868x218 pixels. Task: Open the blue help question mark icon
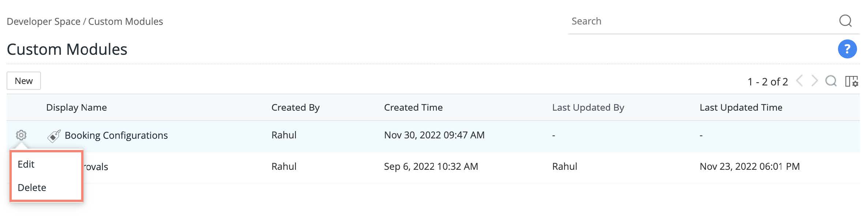[x=847, y=49]
